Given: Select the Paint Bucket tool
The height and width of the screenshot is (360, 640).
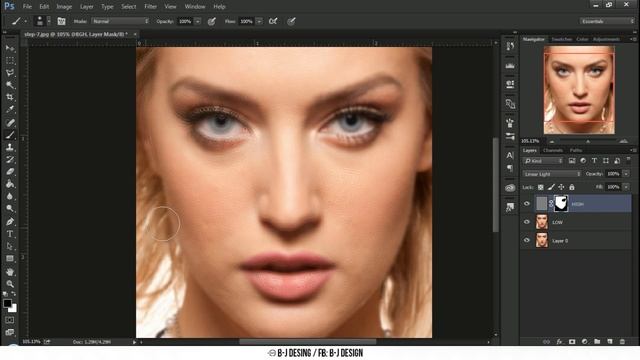Looking at the screenshot, I should (x=10, y=184).
